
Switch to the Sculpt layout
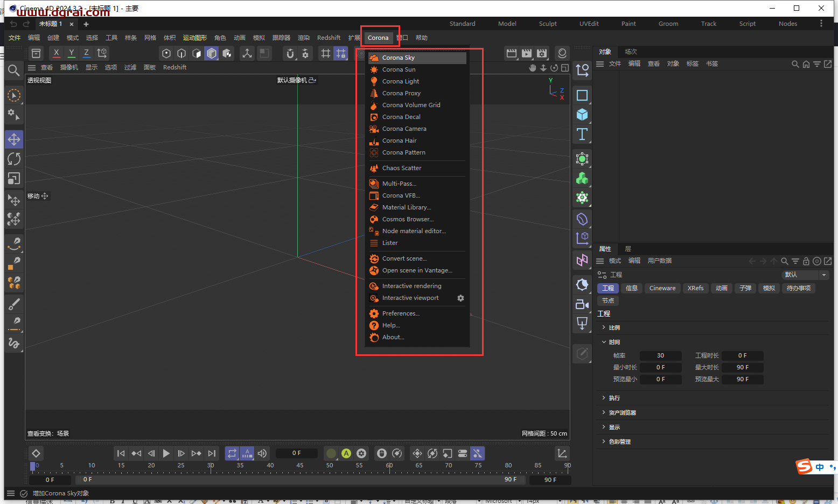pos(548,24)
